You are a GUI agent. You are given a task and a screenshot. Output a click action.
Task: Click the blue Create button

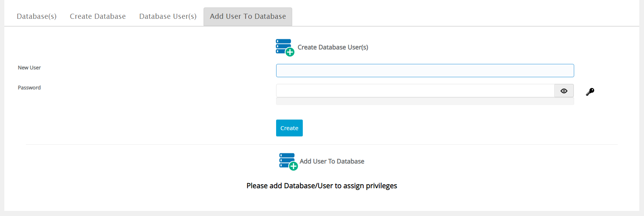(x=289, y=128)
